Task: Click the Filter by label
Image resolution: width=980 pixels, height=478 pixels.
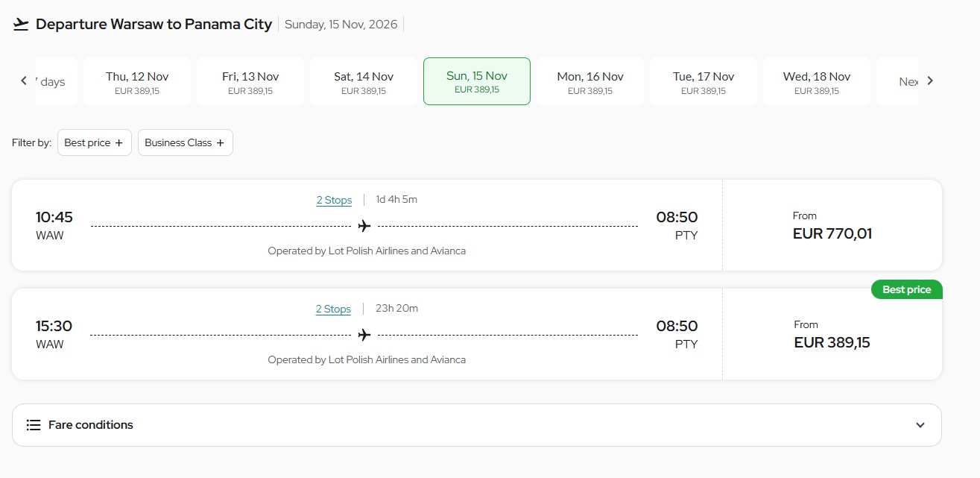Action: (32, 142)
